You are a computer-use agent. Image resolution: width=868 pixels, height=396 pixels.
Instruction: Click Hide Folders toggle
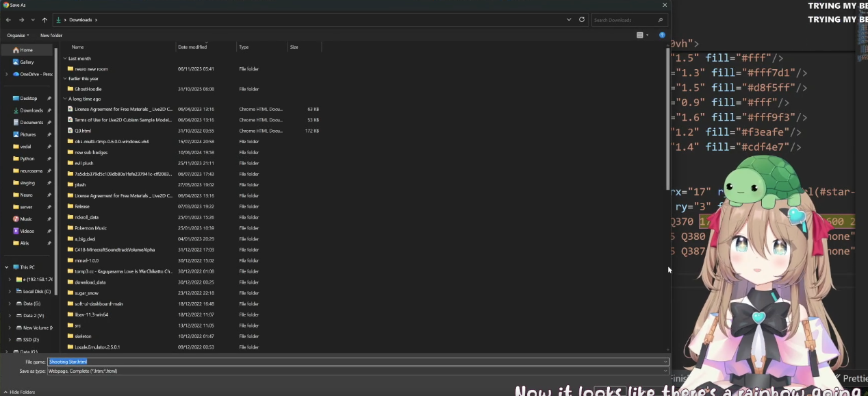click(18, 392)
